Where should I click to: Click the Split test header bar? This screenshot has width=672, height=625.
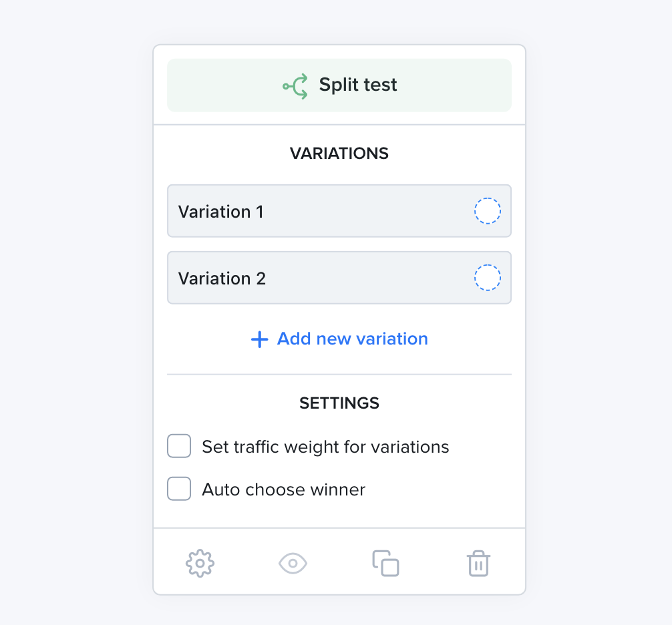click(339, 85)
